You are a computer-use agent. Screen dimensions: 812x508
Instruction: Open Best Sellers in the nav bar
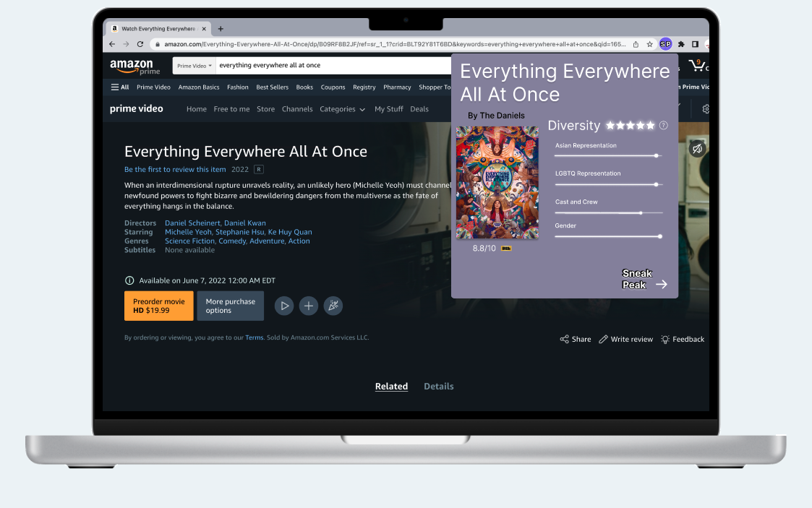coord(273,87)
